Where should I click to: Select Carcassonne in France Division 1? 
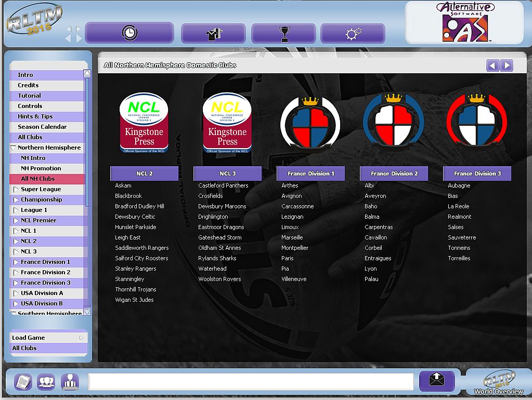[297, 206]
